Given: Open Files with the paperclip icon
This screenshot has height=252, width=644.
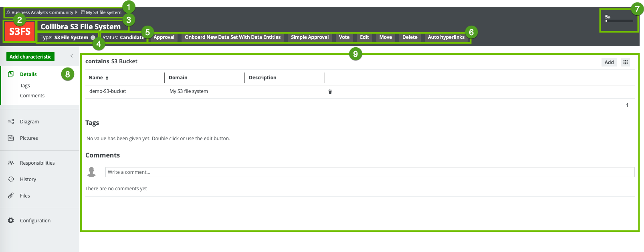Looking at the screenshot, I should pyautogui.click(x=25, y=196).
